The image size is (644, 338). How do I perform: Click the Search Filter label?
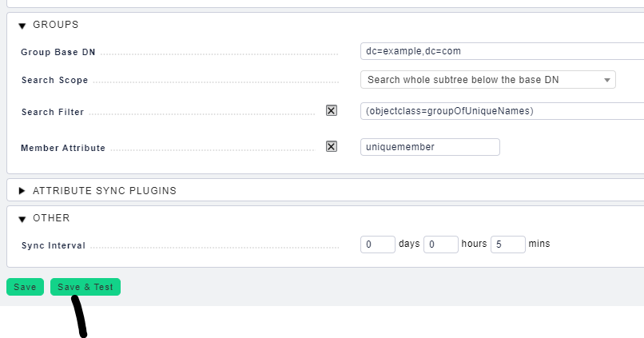tap(53, 112)
